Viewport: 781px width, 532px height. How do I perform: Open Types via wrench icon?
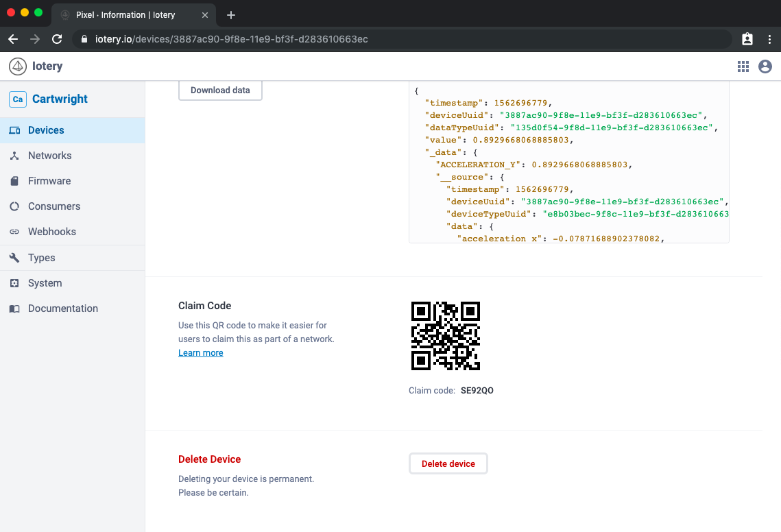point(14,258)
